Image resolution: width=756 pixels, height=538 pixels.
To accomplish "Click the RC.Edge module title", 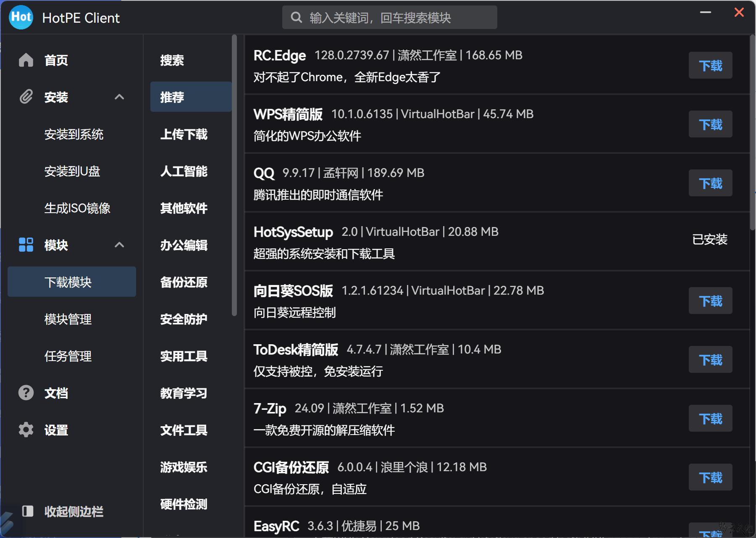I will click(280, 55).
